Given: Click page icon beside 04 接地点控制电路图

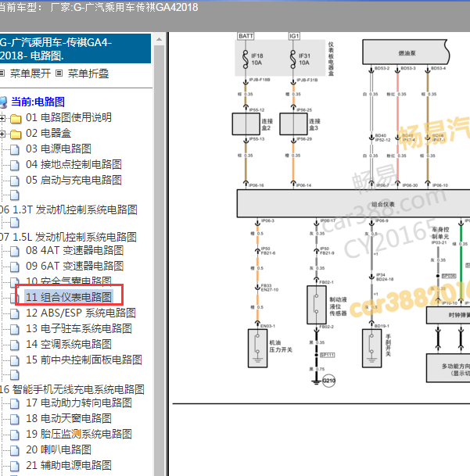Looking at the screenshot, I should (x=15, y=165).
